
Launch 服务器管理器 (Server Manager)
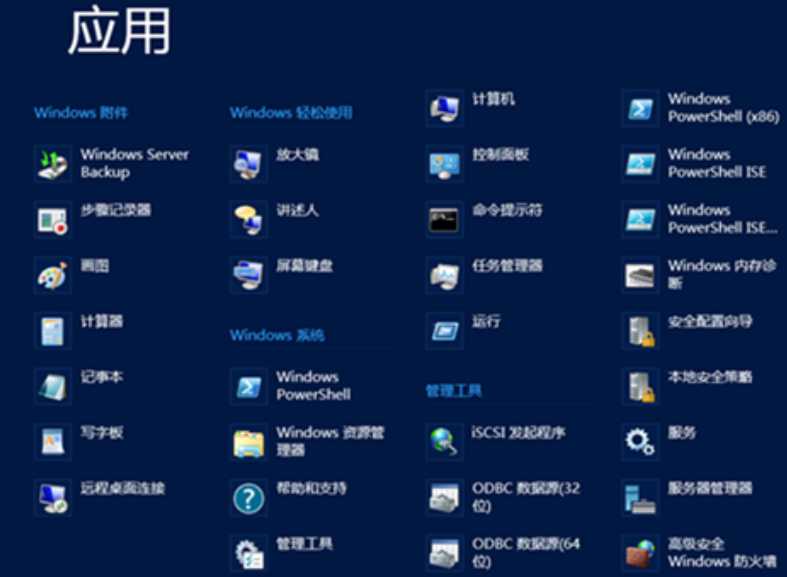click(x=688, y=498)
